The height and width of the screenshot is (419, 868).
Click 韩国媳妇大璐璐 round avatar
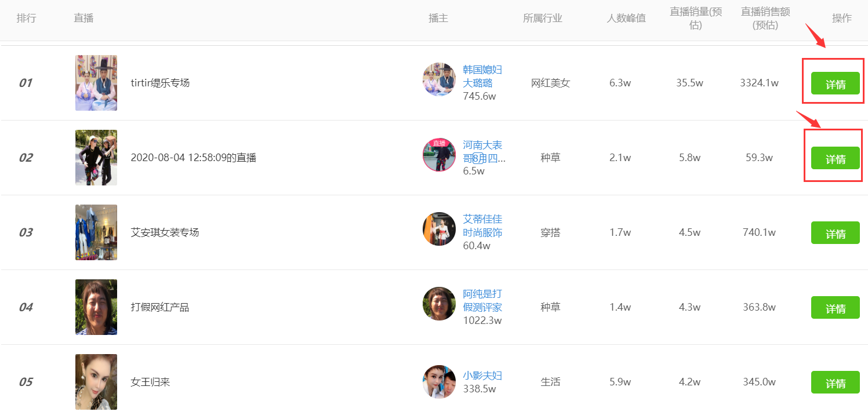[x=439, y=79]
